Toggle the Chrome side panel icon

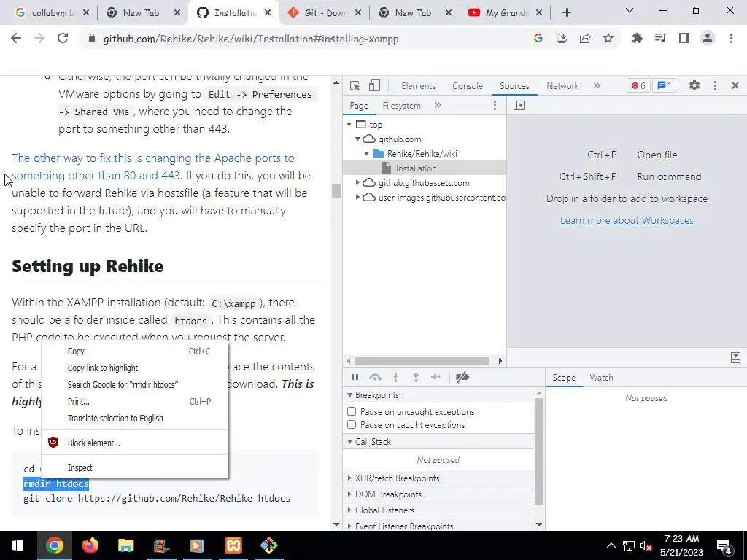click(x=684, y=39)
